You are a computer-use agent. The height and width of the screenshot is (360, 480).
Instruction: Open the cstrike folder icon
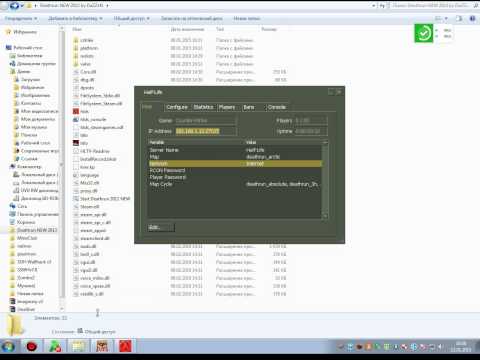point(76,40)
